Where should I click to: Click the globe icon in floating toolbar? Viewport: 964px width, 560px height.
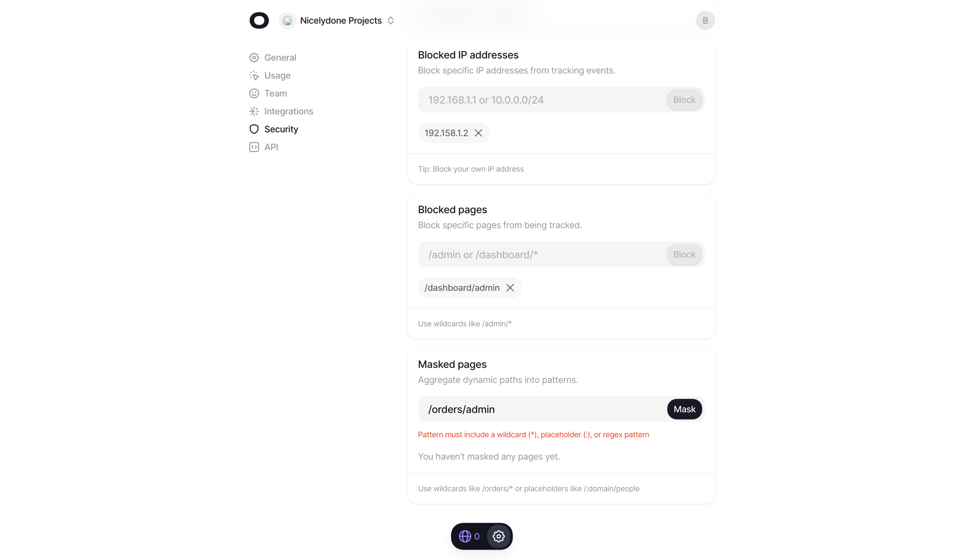[x=465, y=536]
